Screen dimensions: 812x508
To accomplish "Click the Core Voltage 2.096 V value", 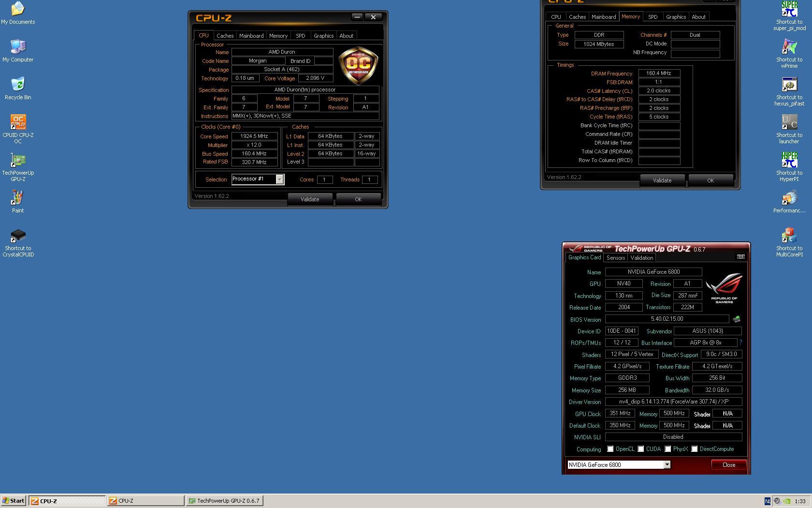I will 315,78.
